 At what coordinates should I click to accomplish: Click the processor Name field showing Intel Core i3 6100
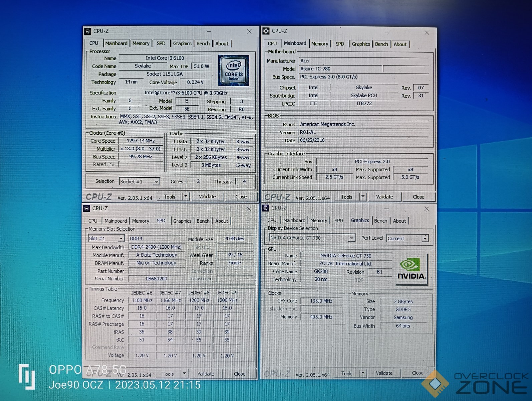165,58
